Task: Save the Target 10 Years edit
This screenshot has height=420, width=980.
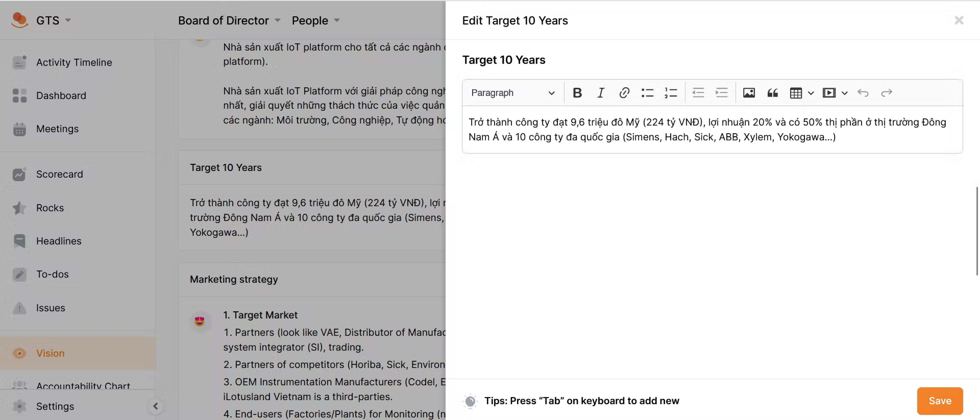Action: click(940, 401)
